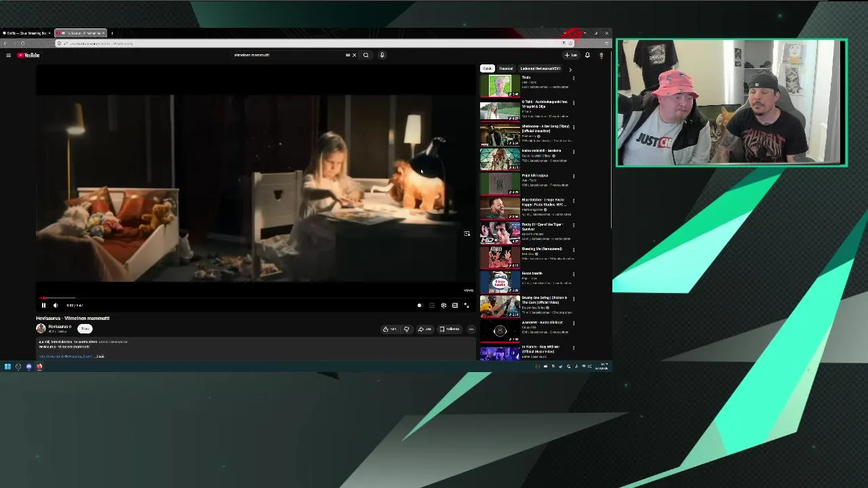Open the Windows Start menu
This screenshot has height=488, width=868.
point(7,367)
